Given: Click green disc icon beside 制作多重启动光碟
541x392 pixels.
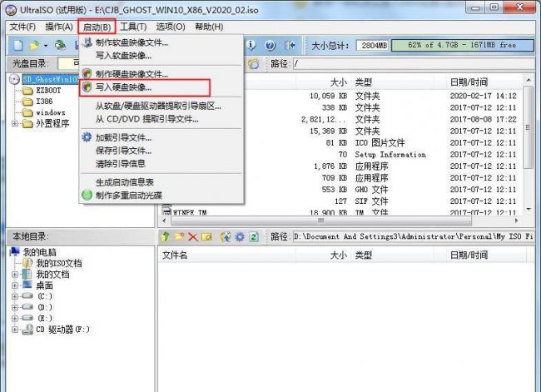Looking at the screenshot, I should coord(87,195).
